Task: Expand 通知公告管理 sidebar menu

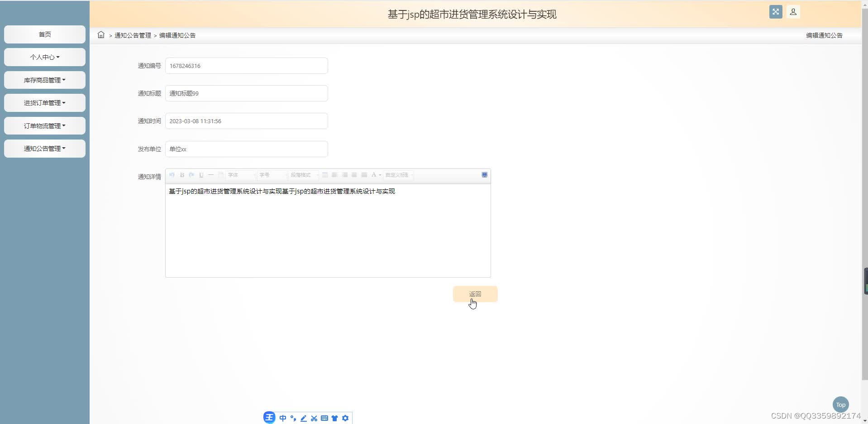Action: (45, 149)
